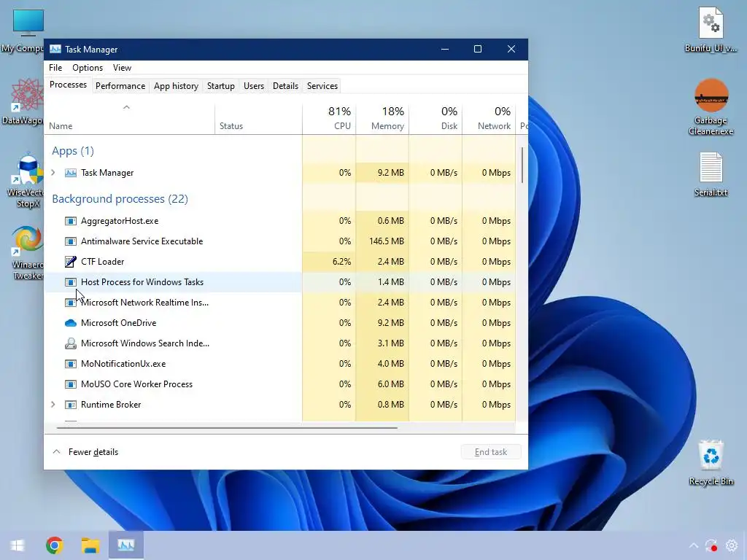Switch to the Users tab
The width and height of the screenshot is (747, 560).
coord(253,86)
